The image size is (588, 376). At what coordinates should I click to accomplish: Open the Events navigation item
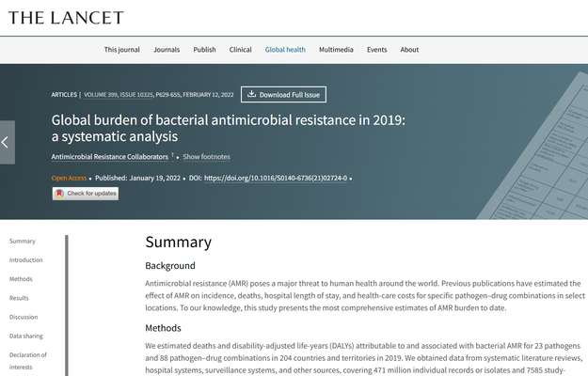pyautogui.click(x=377, y=50)
